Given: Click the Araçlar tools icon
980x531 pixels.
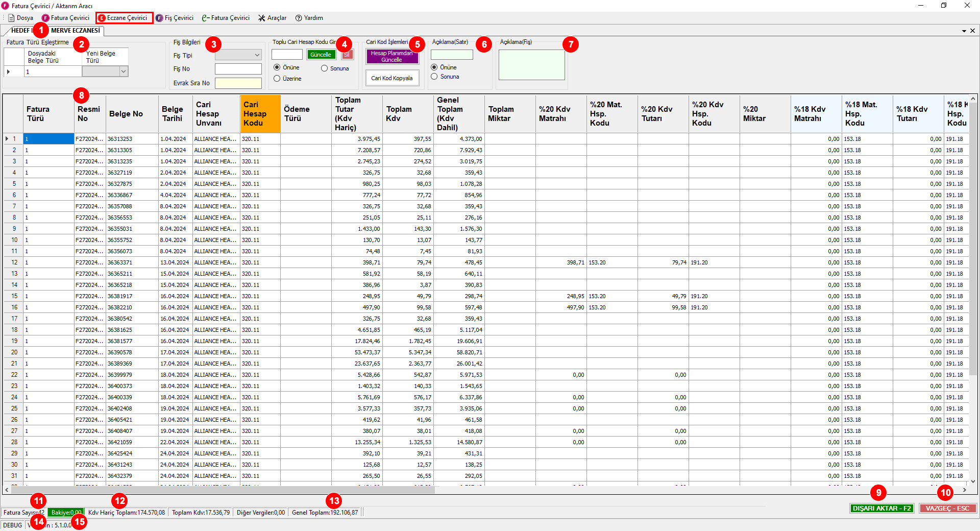Looking at the screenshot, I should click(262, 18).
